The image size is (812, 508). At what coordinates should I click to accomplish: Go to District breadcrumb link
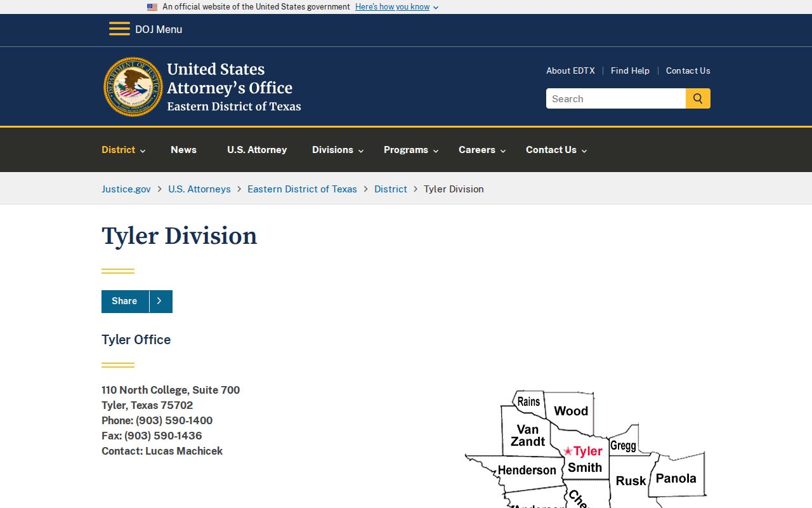[391, 189]
